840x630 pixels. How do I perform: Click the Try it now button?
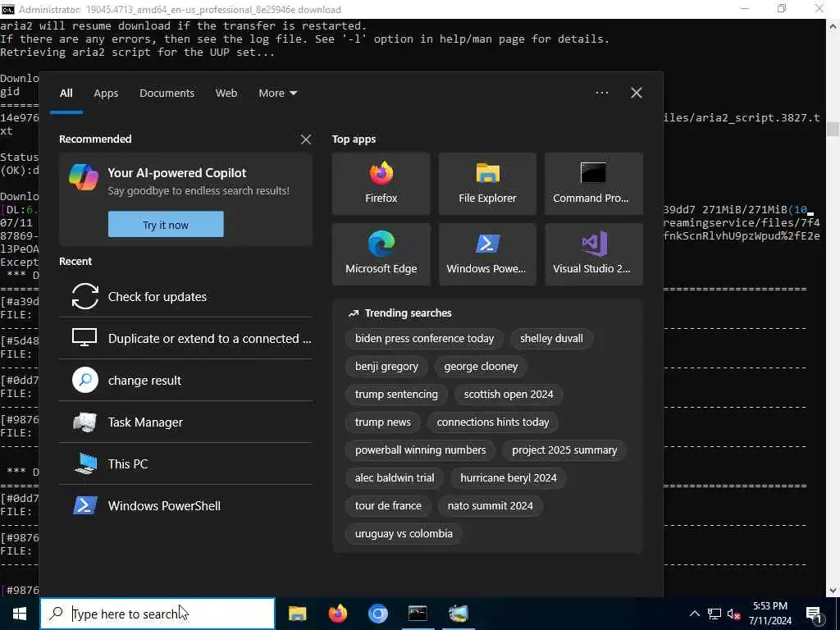point(166,225)
